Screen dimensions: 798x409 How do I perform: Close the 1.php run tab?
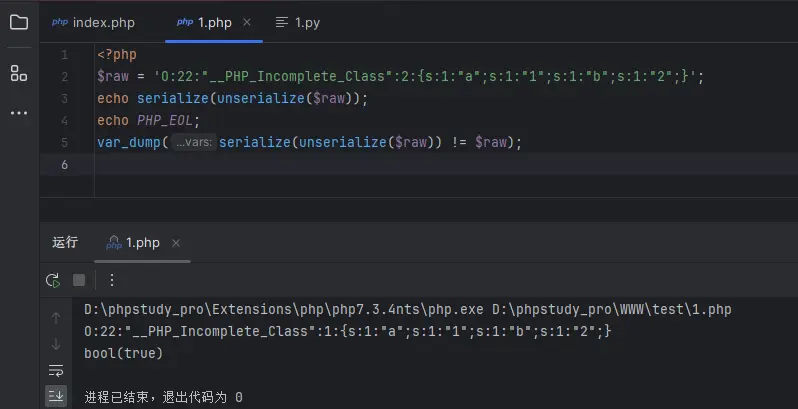pyautogui.click(x=176, y=243)
